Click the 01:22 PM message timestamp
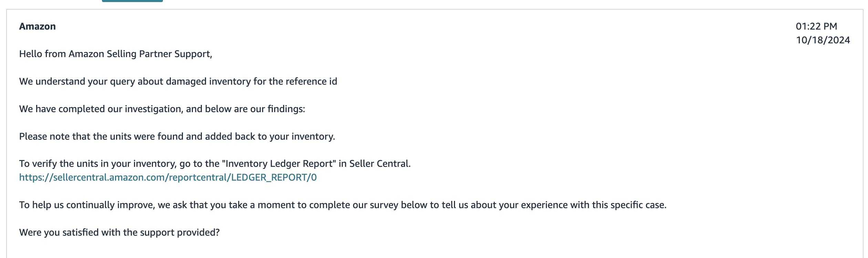This screenshot has height=258, width=868. pos(816,26)
